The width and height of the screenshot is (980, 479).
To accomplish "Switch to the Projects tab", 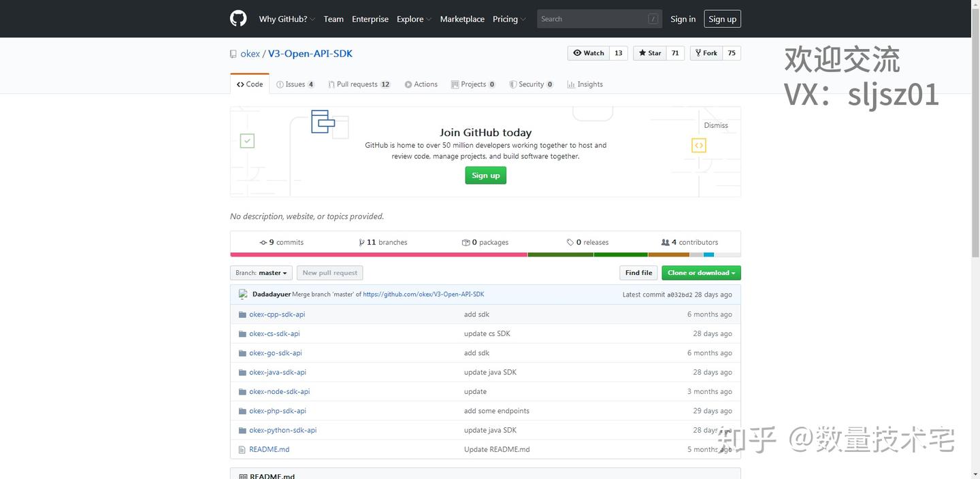I will click(x=473, y=84).
